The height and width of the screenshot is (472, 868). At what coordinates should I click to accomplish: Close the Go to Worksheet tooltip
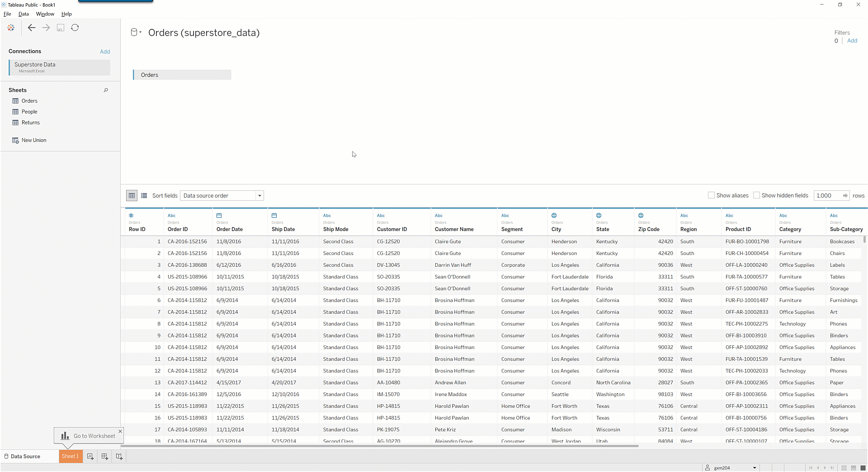click(120, 431)
